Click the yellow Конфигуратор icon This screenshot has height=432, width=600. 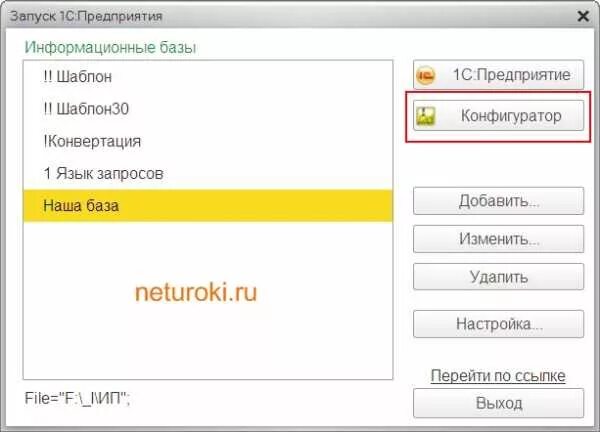coord(425,116)
